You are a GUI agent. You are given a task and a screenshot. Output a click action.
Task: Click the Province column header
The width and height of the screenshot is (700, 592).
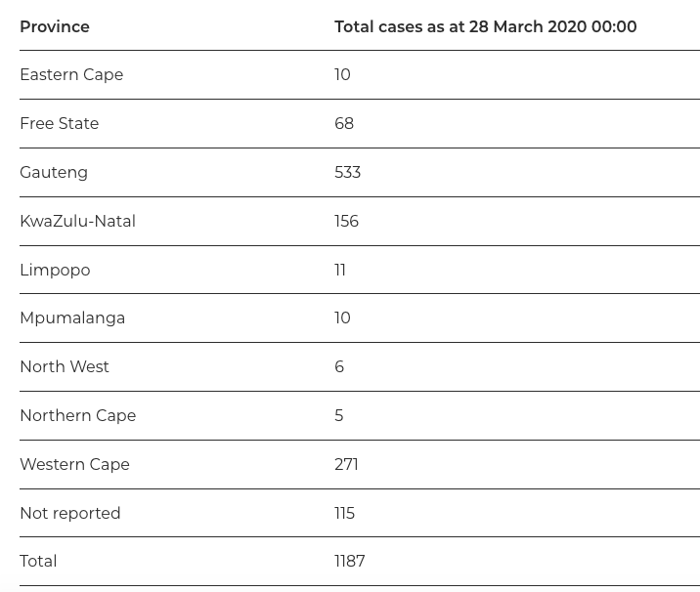click(x=55, y=27)
